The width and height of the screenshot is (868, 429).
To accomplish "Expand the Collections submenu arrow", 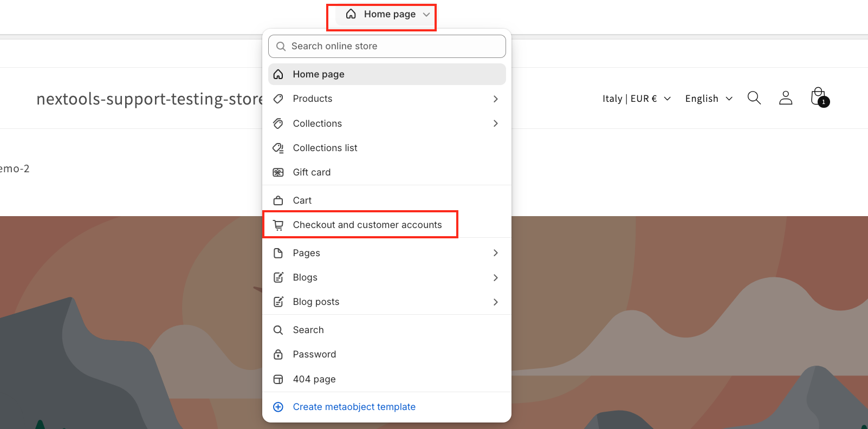I will pos(495,123).
